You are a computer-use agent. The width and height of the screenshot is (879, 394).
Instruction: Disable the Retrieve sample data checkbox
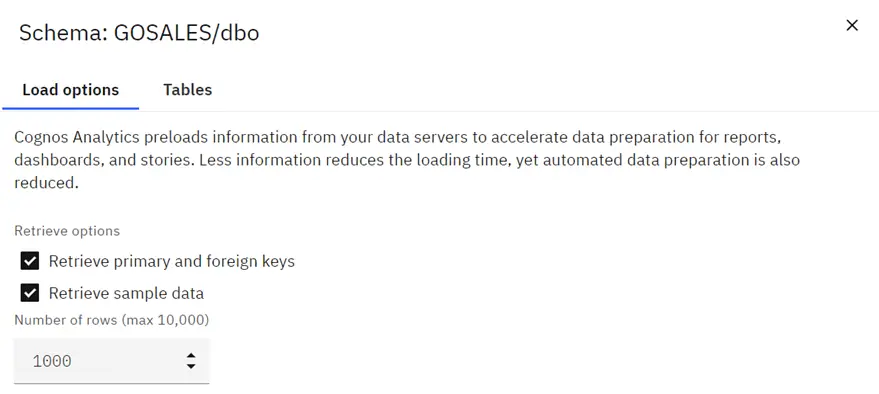click(x=30, y=293)
